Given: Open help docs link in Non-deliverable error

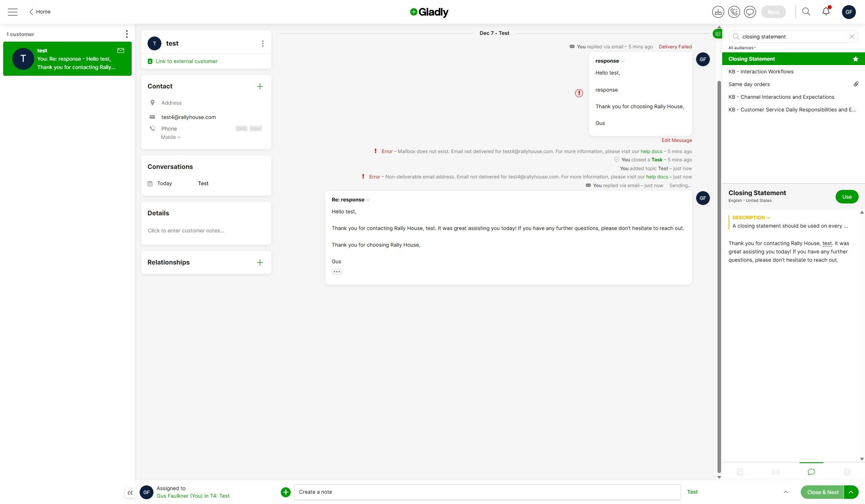Looking at the screenshot, I should [x=657, y=177].
